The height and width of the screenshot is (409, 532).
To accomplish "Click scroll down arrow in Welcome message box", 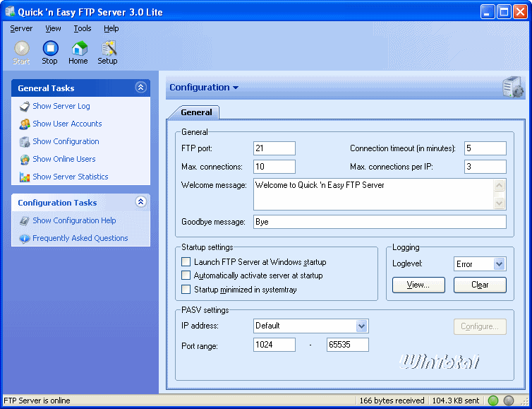I will coord(499,203).
